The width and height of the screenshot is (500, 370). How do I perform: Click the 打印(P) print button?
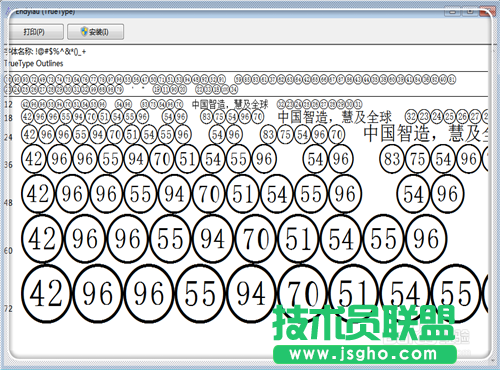pos(35,32)
